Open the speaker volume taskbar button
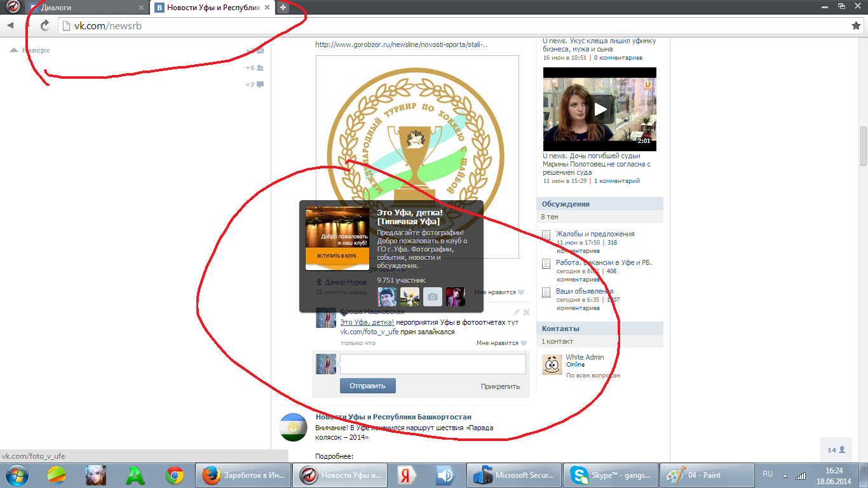 point(445,475)
